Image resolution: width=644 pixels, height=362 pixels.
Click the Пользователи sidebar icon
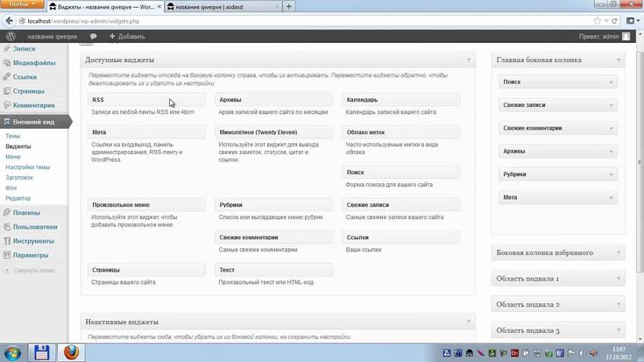(7, 227)
